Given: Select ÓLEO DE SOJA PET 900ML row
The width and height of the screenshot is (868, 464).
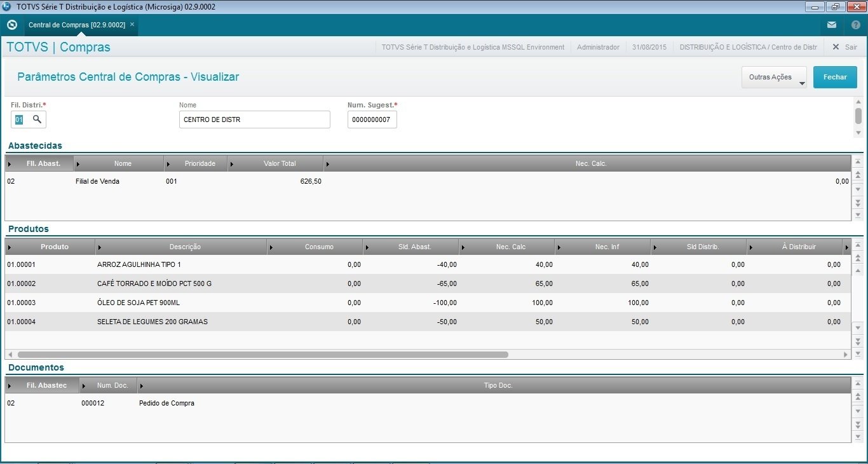Looking at the screenshot, I should point(428,303).
